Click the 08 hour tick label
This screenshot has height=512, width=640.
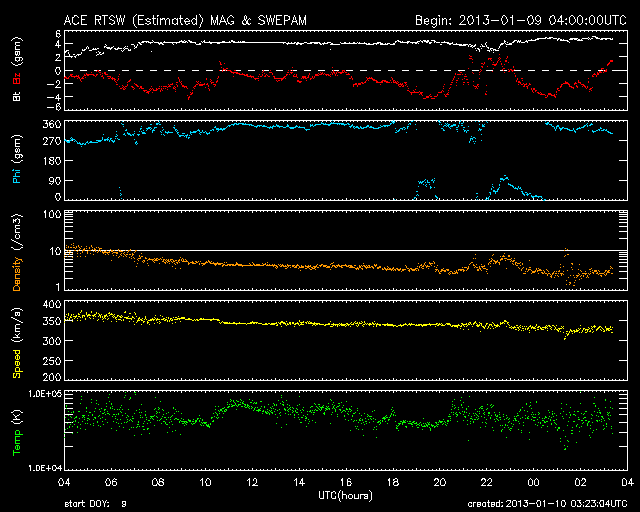(158, 482)
